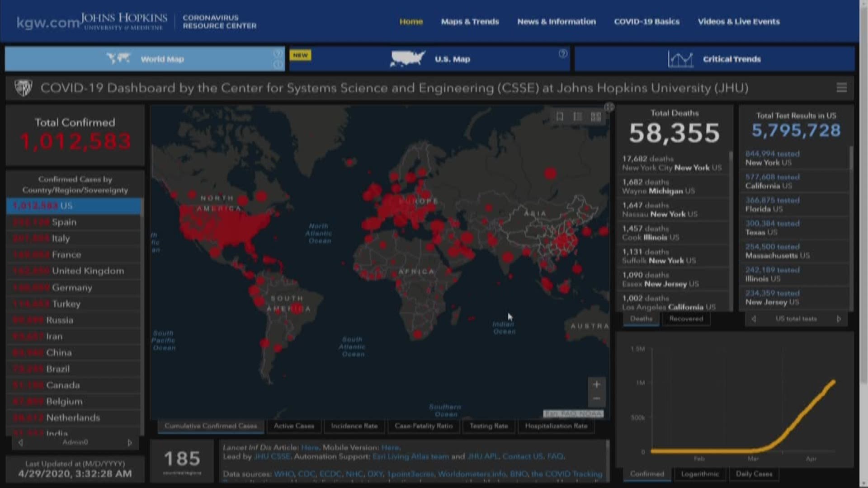The width and height of the screenshot is (868, 488).
Task: Switch map to Testing Rate
Action: 489,426
